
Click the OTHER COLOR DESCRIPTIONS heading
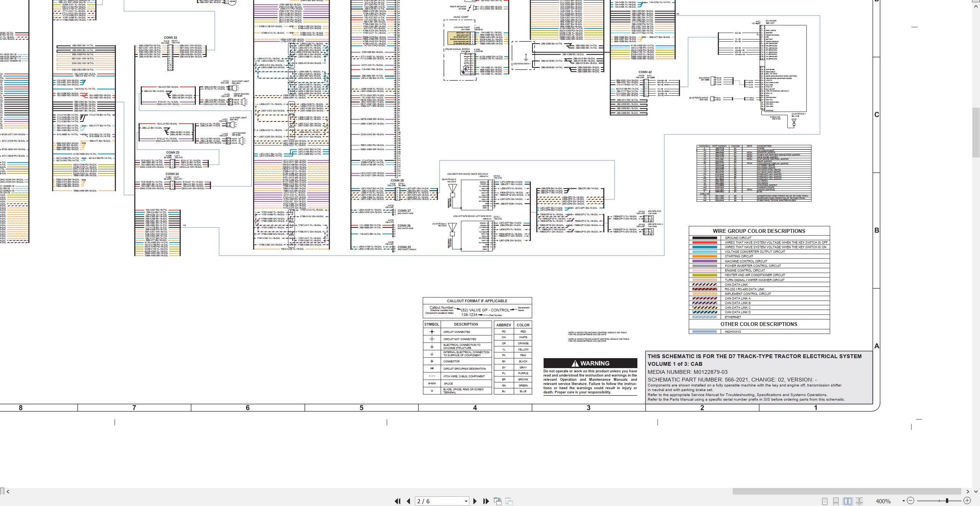tap(759, 324)
